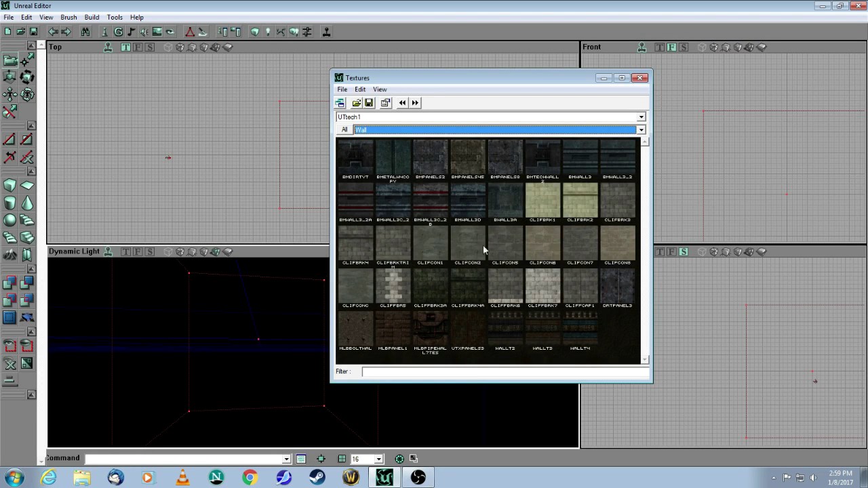
Task: Open the Textures window View menu
Action: coord(380,89)
